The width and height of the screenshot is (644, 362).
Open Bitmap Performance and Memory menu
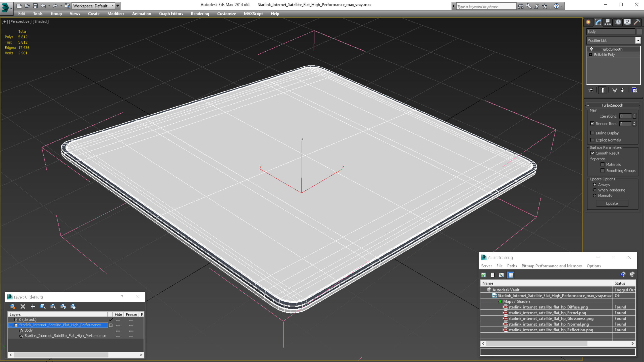(551, 266)
